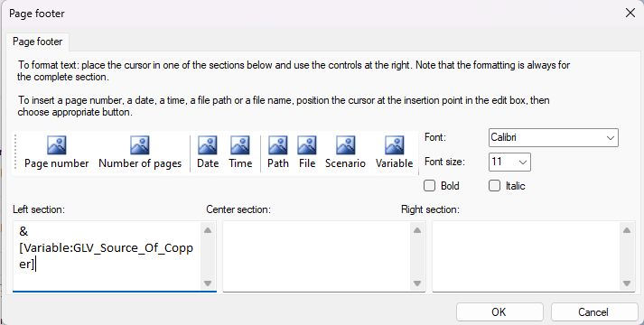Viewport: 644px width, 325px height.
Task: Open the Font size dropdown
Action: (x=509, y=162)
